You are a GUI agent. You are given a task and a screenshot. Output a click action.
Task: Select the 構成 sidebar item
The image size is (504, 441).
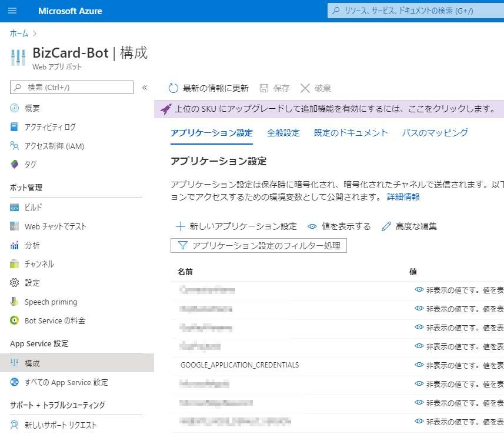click(x=77, y=363)
